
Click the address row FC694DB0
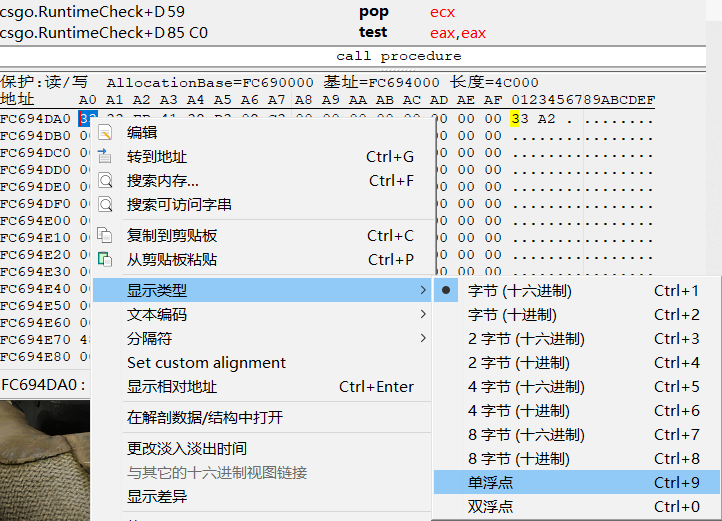(35, 136)
